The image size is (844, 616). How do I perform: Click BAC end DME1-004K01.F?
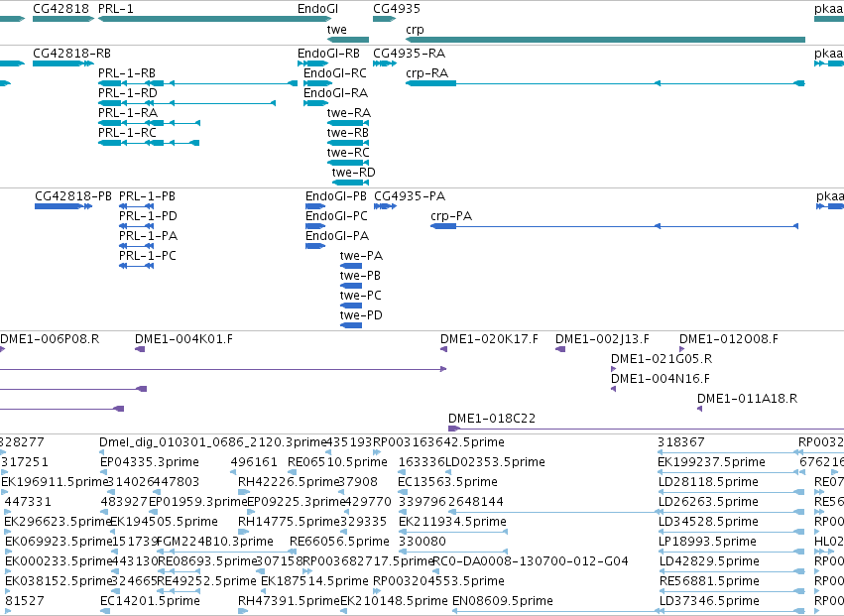click(x=183, y=339)
